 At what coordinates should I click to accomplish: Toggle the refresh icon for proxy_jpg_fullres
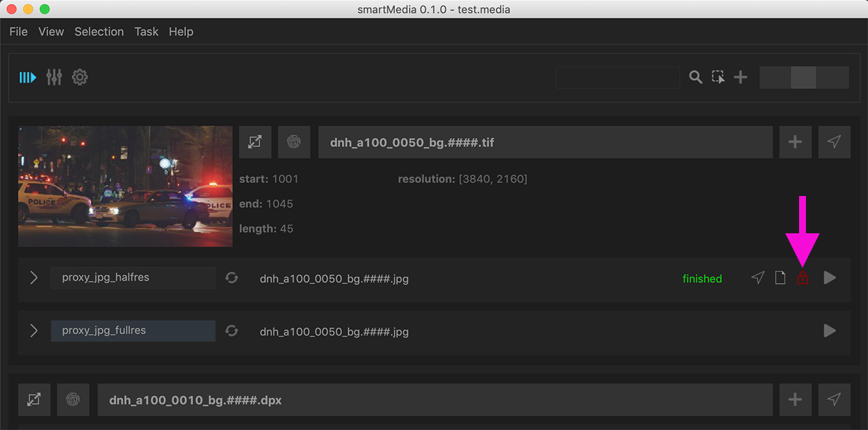click(232, 331)
